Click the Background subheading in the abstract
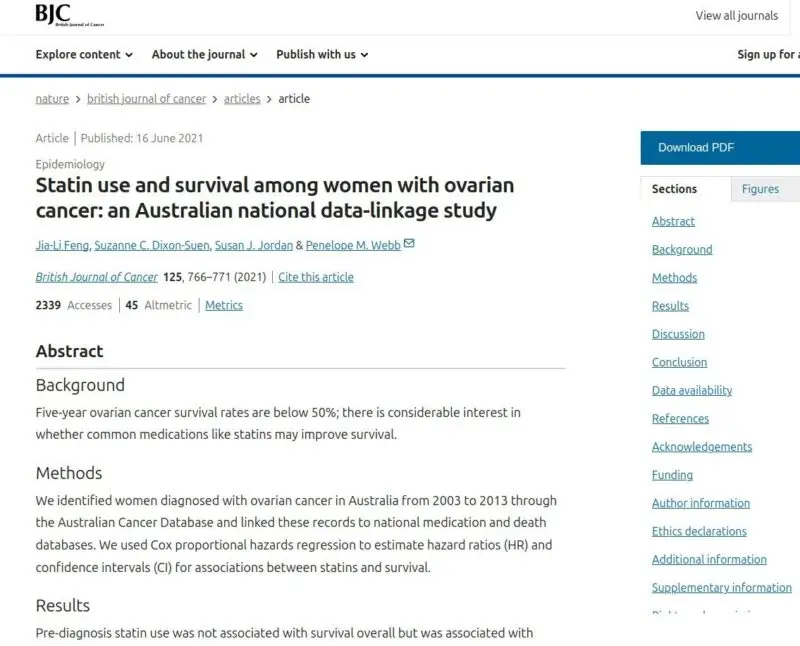Screen dimensions: 800x646 80,385
